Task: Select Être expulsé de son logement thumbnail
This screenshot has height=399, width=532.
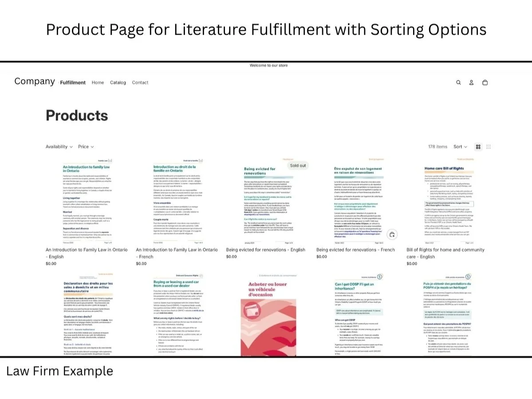Action: click(x=358, y=201)
